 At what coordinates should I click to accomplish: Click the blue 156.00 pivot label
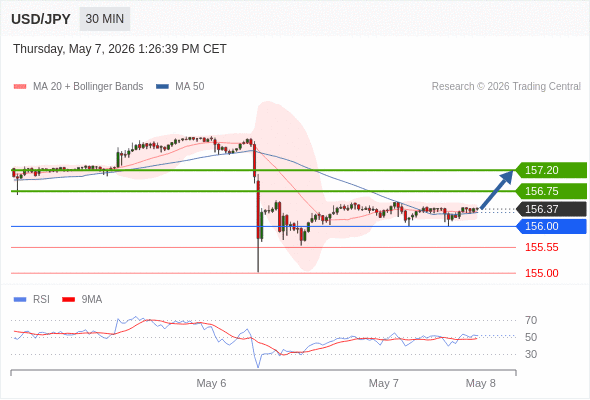point(551,226)
